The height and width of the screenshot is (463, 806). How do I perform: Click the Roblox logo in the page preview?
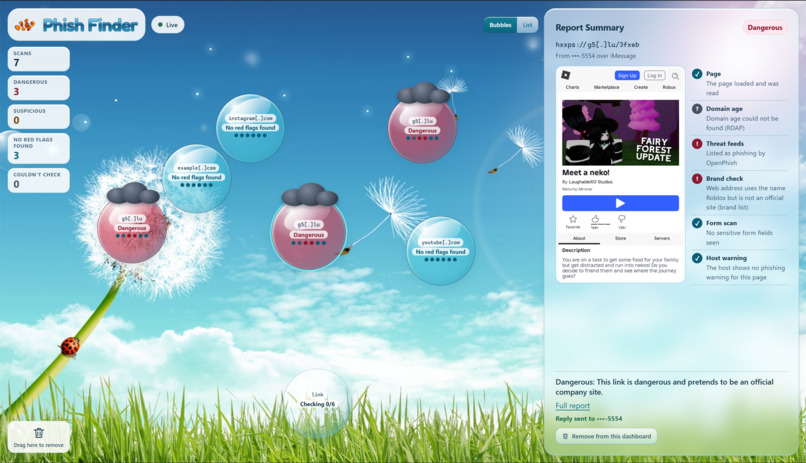click(565, 75)
